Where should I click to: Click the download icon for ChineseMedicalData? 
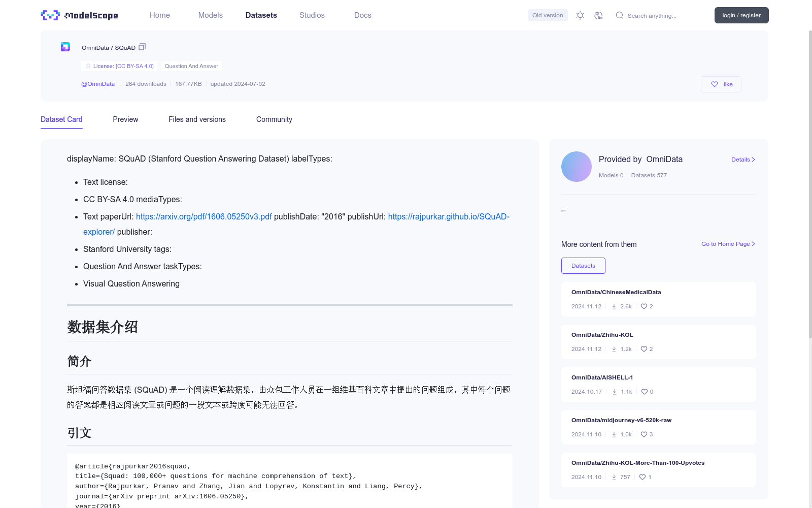pos(614,306)
